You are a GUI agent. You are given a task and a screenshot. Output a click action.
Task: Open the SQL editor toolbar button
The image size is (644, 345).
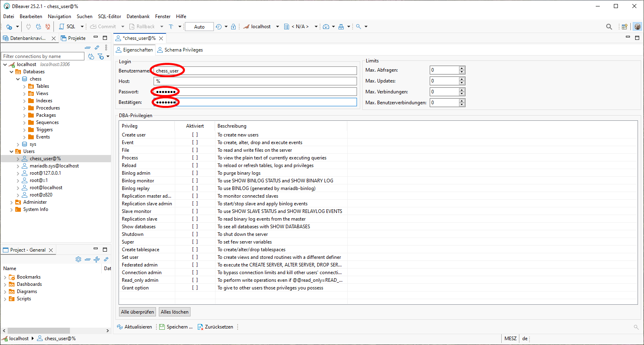(x=68, y=27)
